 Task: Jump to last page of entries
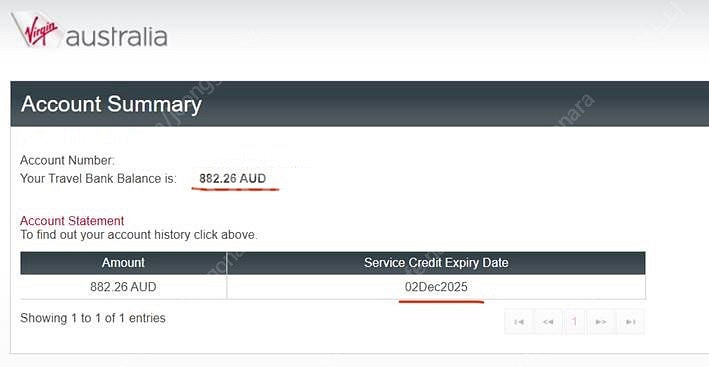tap(630, 322)
